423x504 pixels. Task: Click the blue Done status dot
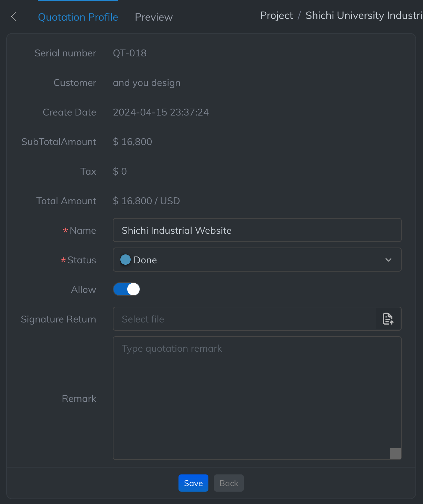(126, 260)
